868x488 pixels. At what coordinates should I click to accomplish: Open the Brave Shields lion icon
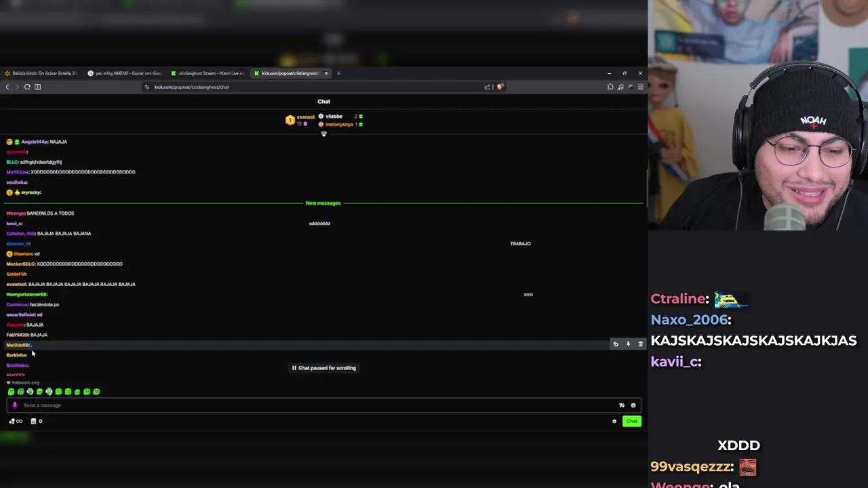[500, 87]
